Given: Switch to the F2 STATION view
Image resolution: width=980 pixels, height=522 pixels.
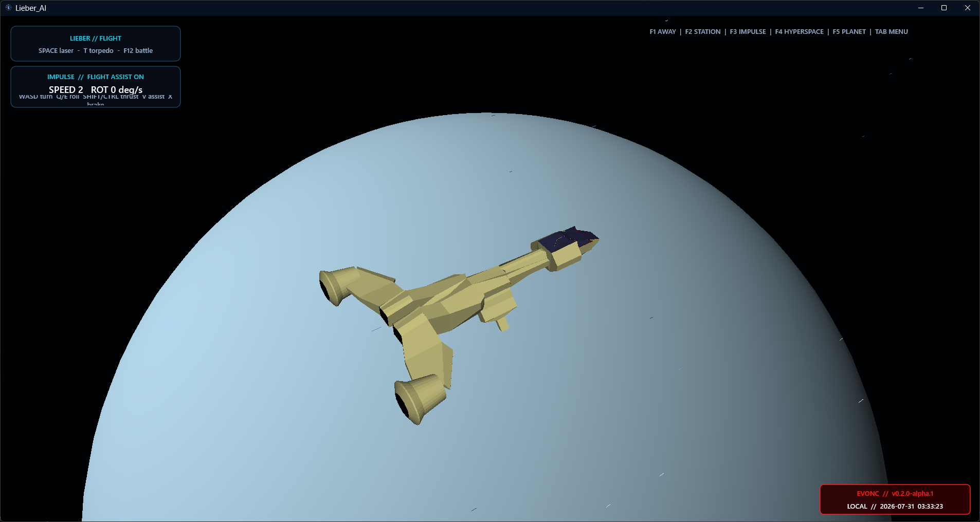Looking at the screenshot, I should [x=702, y=32].
